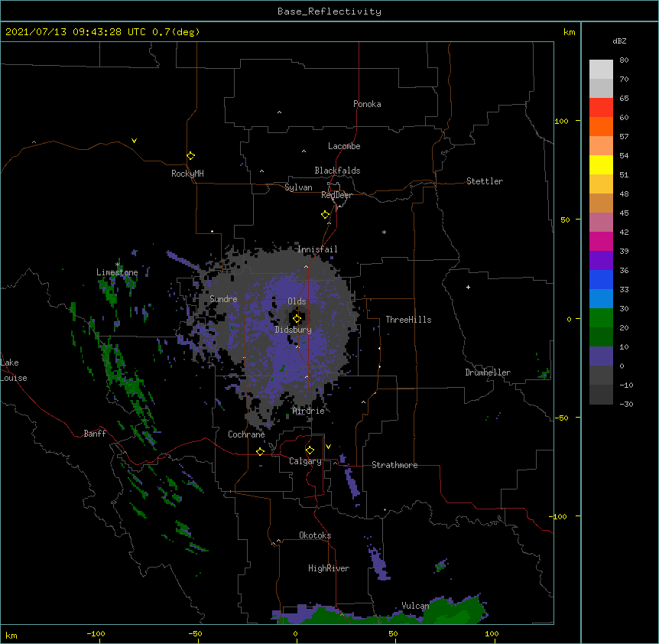Click the Base_Reflectivity title text
659x644 pixels.
329,11
